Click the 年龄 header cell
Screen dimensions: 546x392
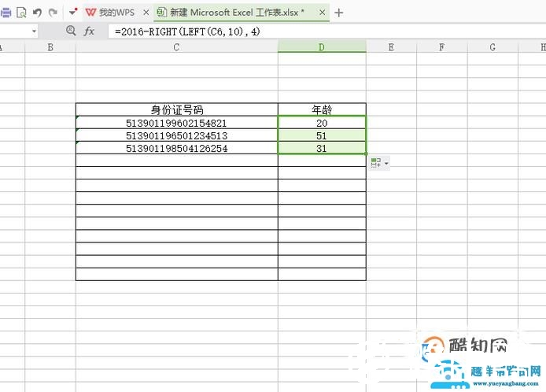[x=322, y=109]
